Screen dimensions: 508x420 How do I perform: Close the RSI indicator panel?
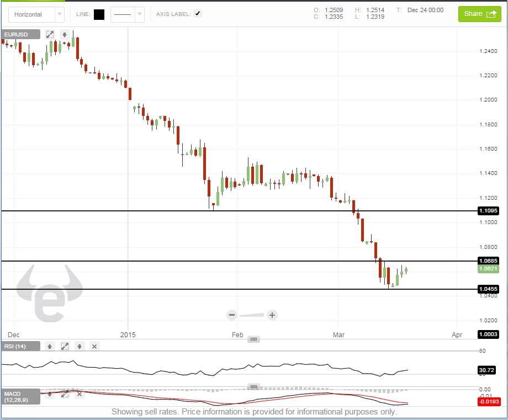click(x=94, y=347)
